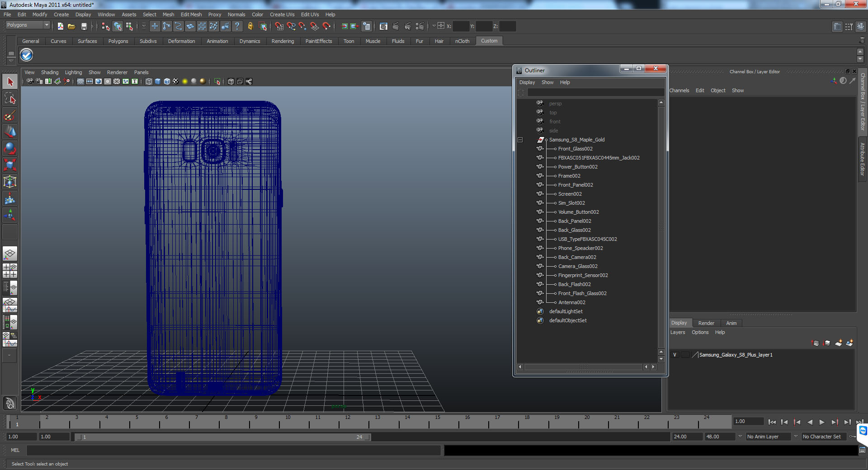
Task: Open the anim layer dropdown arrow
Action: coord(740,437)
